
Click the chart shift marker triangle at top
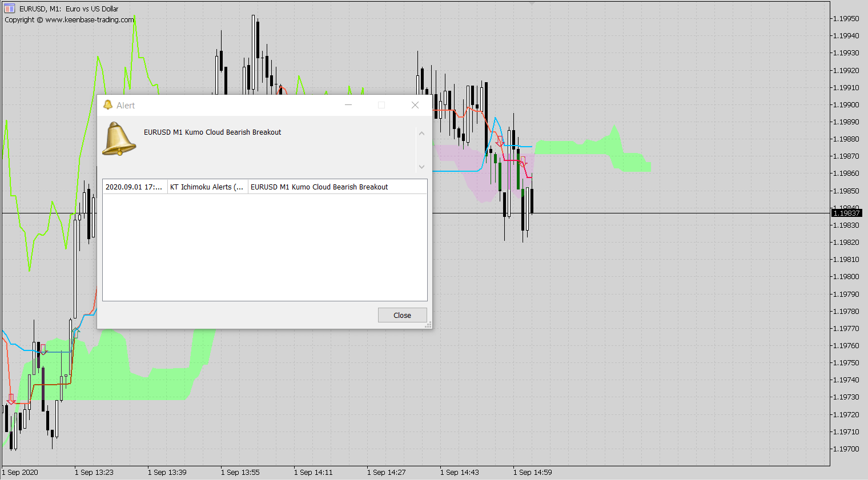click(532, 3)
